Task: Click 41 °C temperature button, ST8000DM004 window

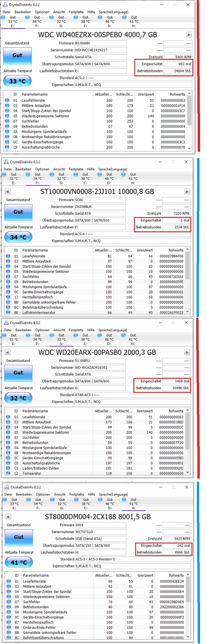Action: tap(19, 562)
